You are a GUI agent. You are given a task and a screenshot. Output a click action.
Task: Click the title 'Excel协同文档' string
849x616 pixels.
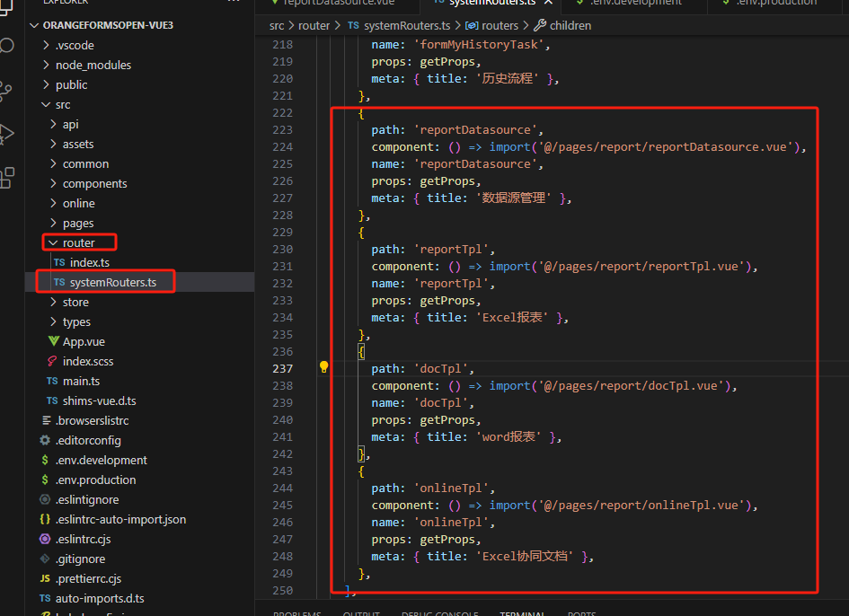(x=525, y=557)
